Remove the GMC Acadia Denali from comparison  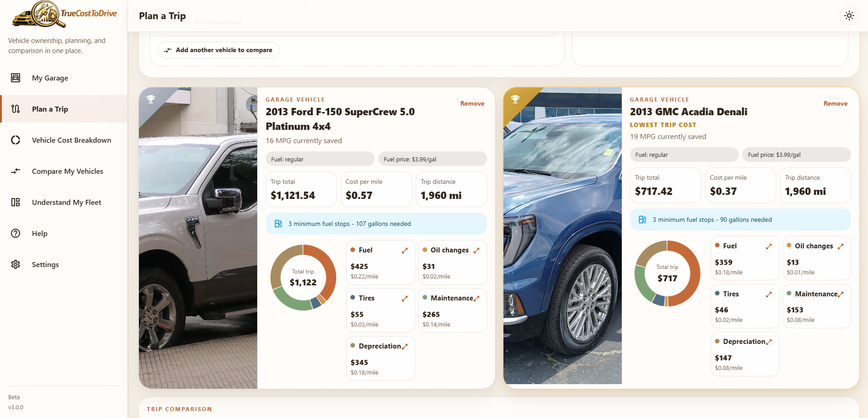point(835,103)
